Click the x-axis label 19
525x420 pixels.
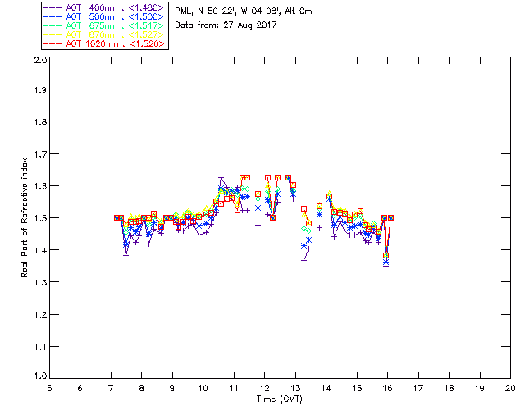pyautogui.click(x=480, y=388)
